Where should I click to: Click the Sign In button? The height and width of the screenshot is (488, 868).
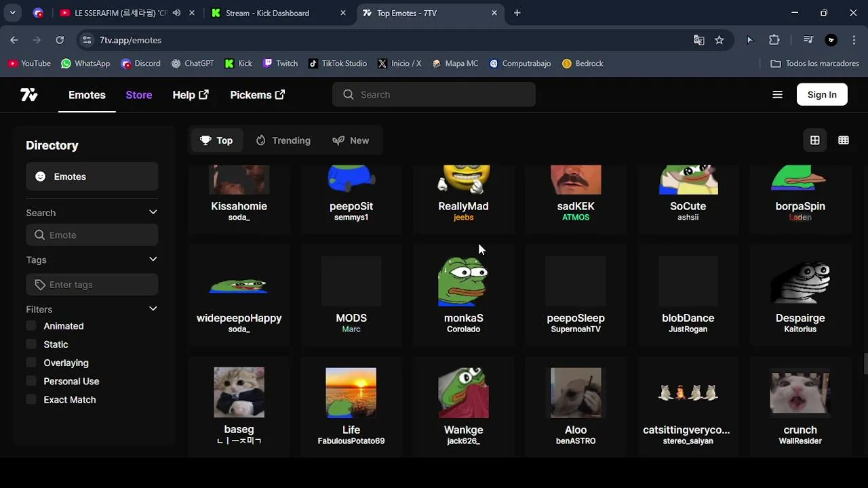[822, 95]
